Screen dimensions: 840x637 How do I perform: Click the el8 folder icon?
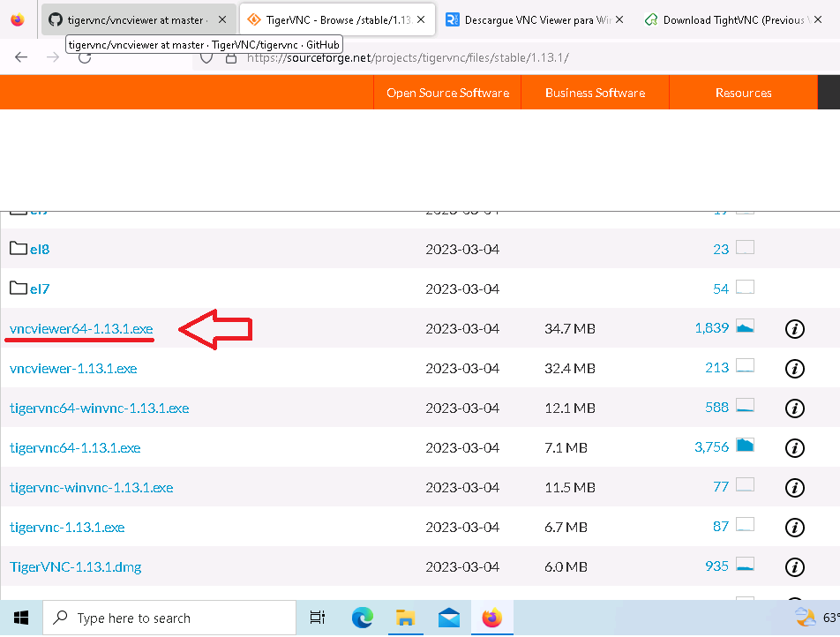tap(19, 248)
